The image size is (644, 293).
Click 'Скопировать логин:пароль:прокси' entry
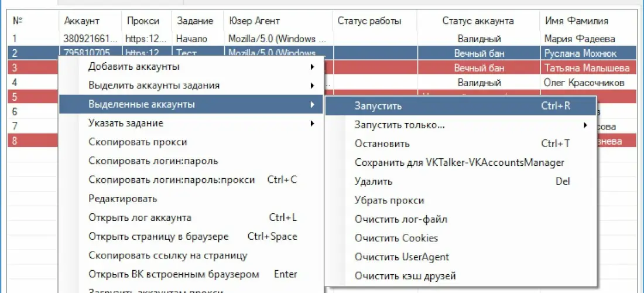[x=191, y=180]
